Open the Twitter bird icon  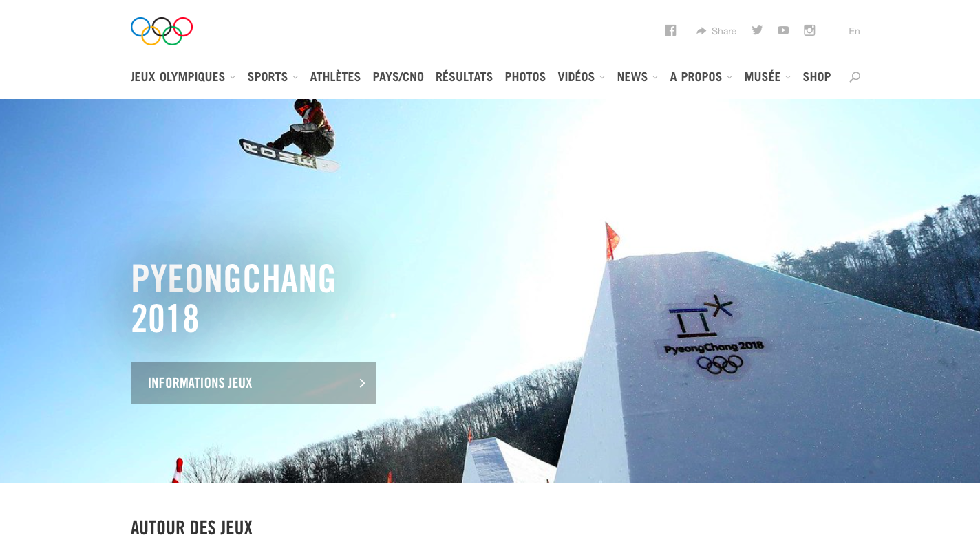[x=757, y=30]
